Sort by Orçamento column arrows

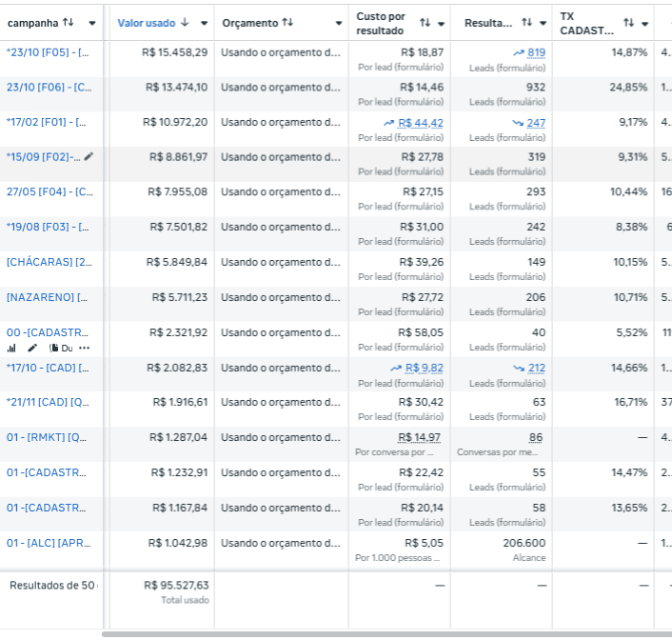pos(287,22)
